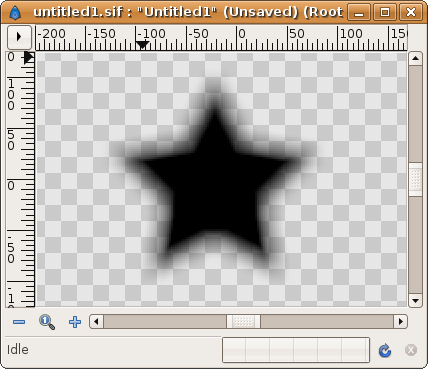428x369 pixels.
Task: Click vertical scrollbar up arrow
Action: coord(415,59)
